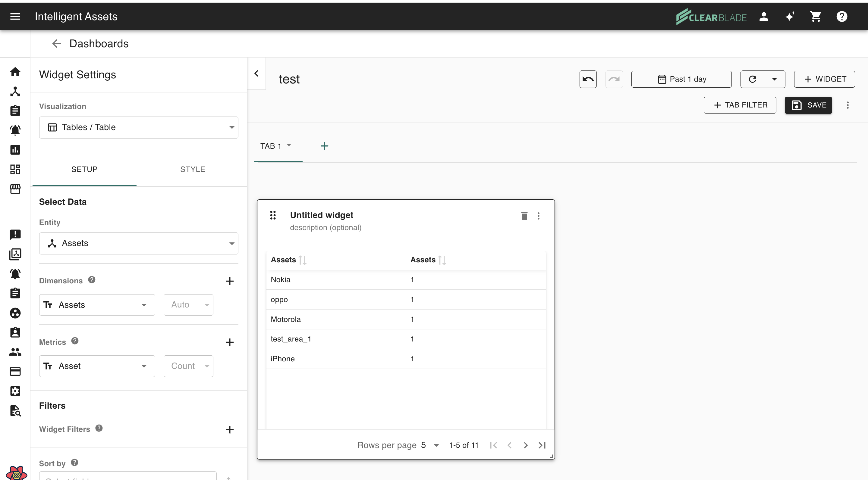Image resolution: width=868 pixels, height=480 pixels.
Task: Open the shopping cart icon
Action: [x=816, y=17]
